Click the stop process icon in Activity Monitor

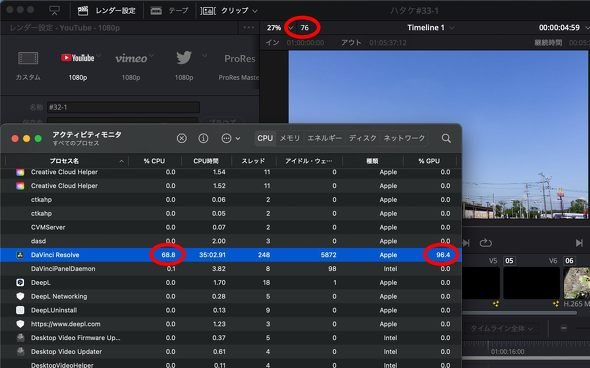click(182, 138)
